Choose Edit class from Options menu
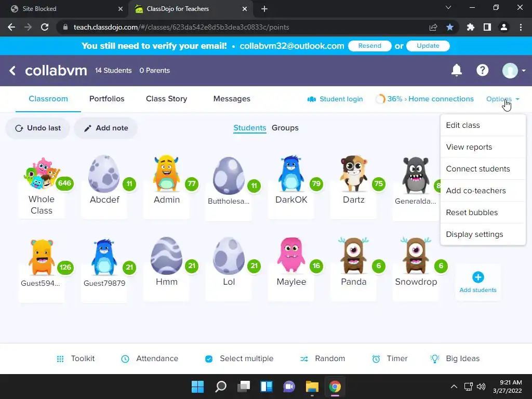Viewport: 532px width, 399px height. [483, 125]
